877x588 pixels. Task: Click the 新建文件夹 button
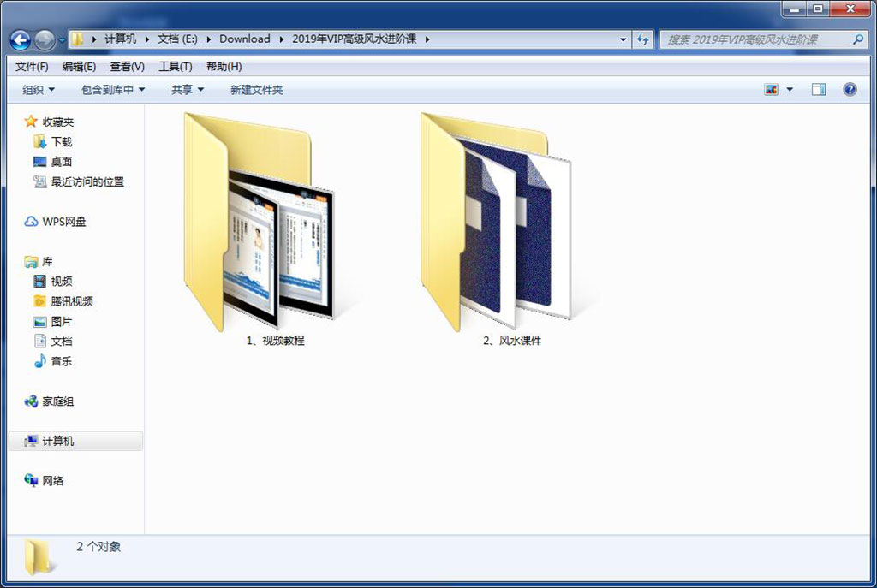[x=257, y=89]
